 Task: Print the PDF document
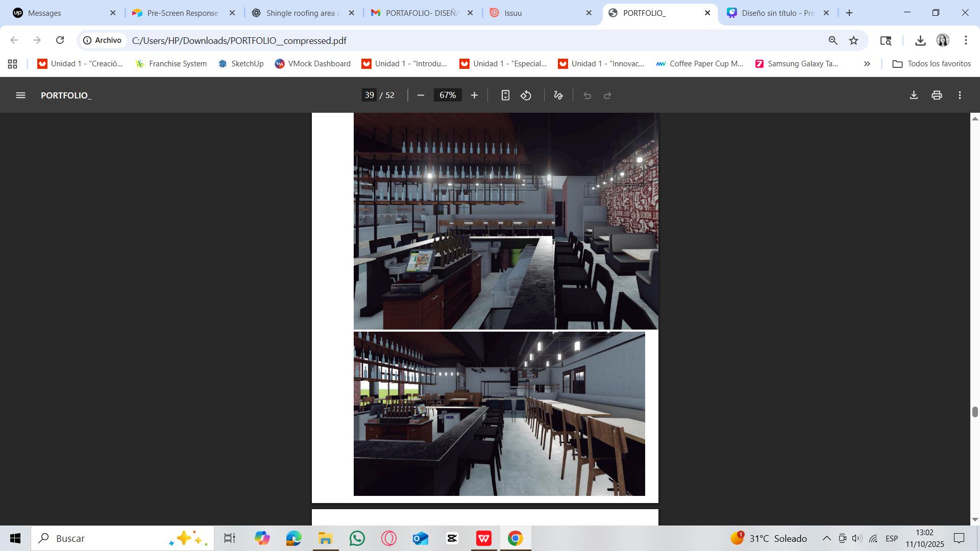pyautogui.click(x=937, y=95)
